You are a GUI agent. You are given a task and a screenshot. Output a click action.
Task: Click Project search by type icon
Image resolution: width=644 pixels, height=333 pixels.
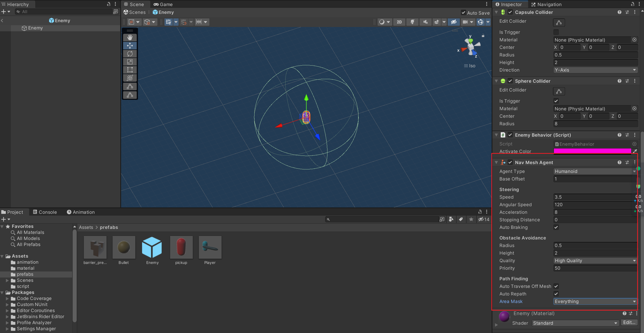[x=451, y=219]
